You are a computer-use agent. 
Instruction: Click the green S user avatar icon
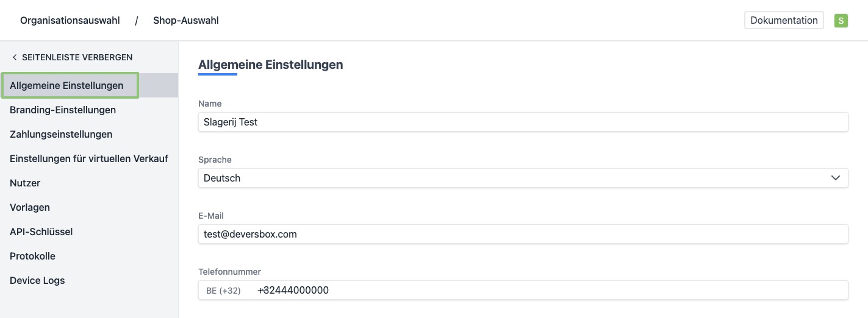(841, 21)
